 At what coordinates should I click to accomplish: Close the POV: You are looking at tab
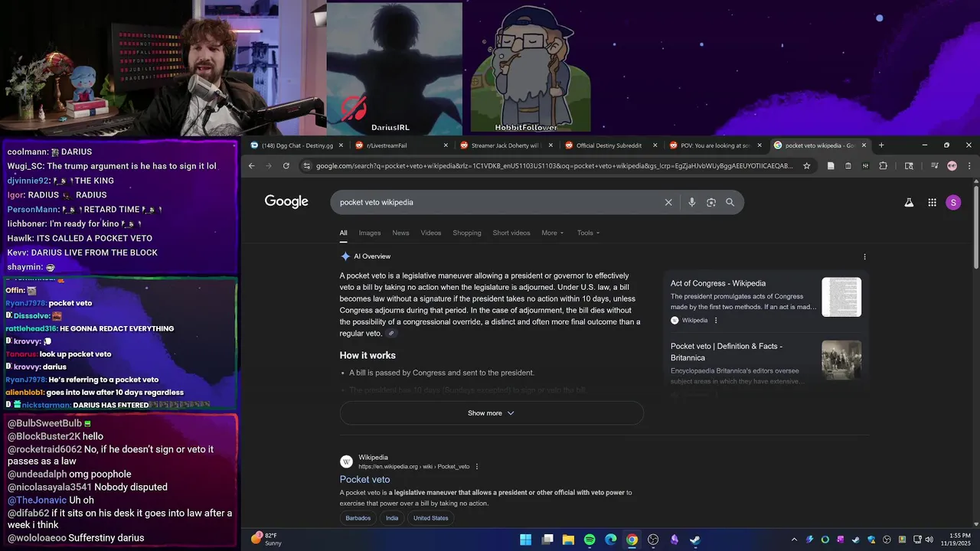click(x=759, y=145)
